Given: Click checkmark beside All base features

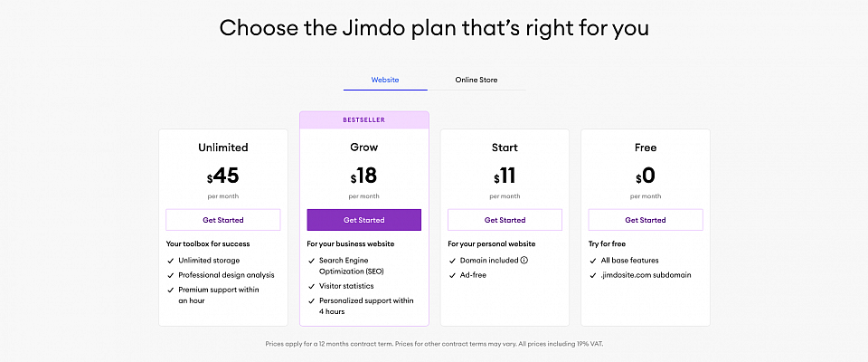Looking at the screenshot, I should coord(592,261).
